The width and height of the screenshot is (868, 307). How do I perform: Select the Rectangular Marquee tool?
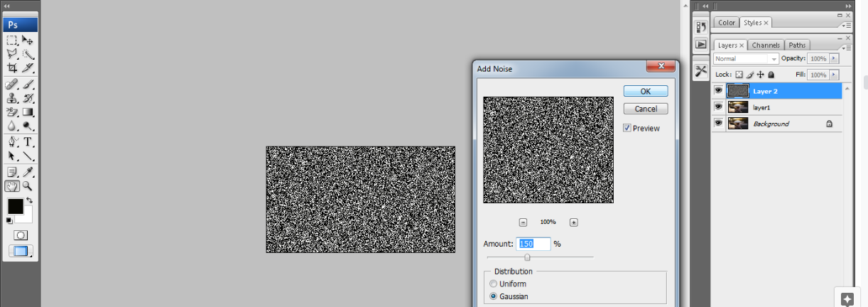(12, 41)
